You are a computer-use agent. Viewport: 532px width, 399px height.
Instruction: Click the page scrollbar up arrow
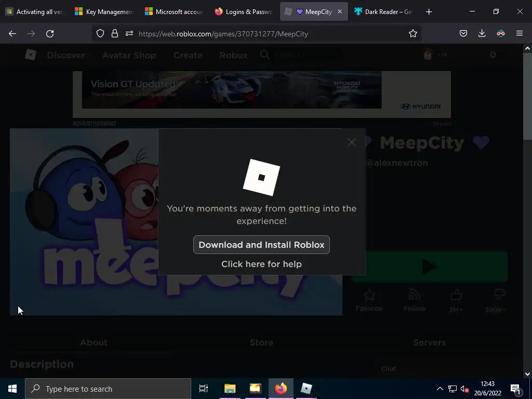527,48
